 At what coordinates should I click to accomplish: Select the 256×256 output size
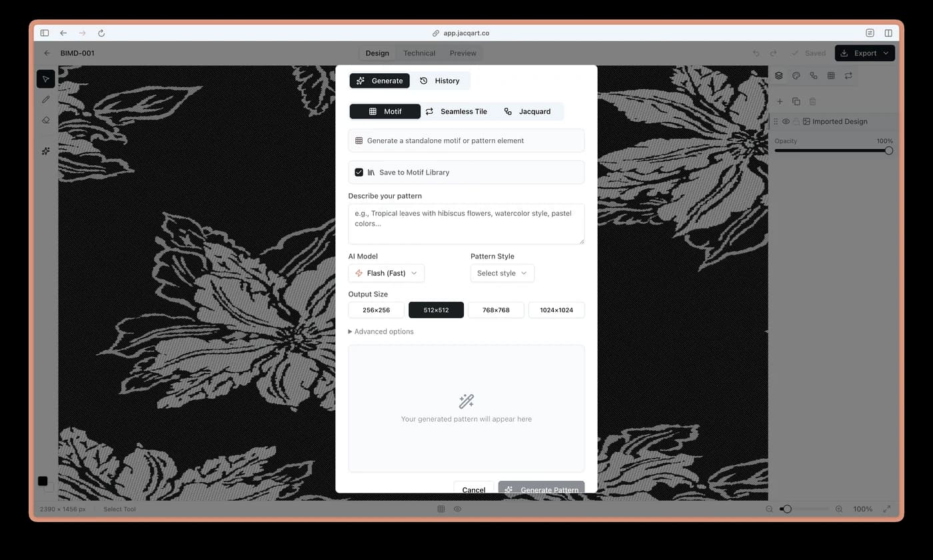coord(376,310)
